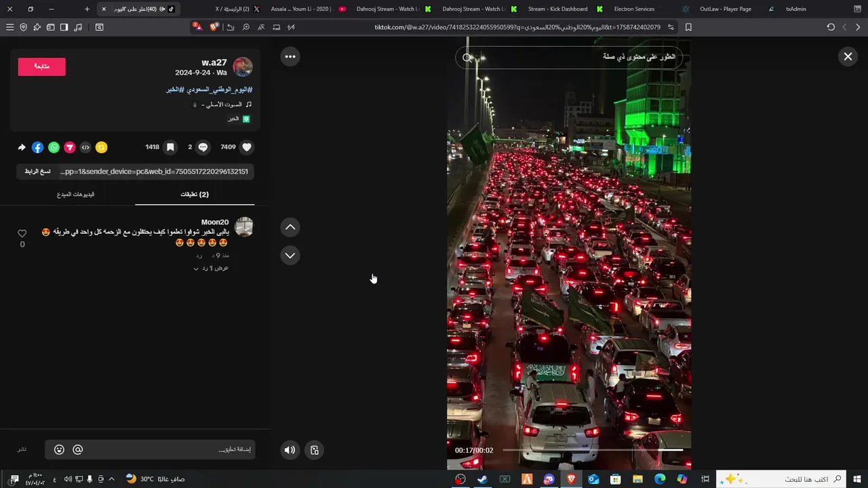Like Moon20's comment with the heart

22,233
